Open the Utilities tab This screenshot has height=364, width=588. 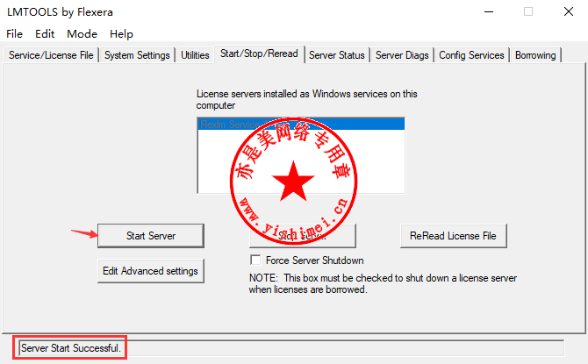(x=195, y=55)
